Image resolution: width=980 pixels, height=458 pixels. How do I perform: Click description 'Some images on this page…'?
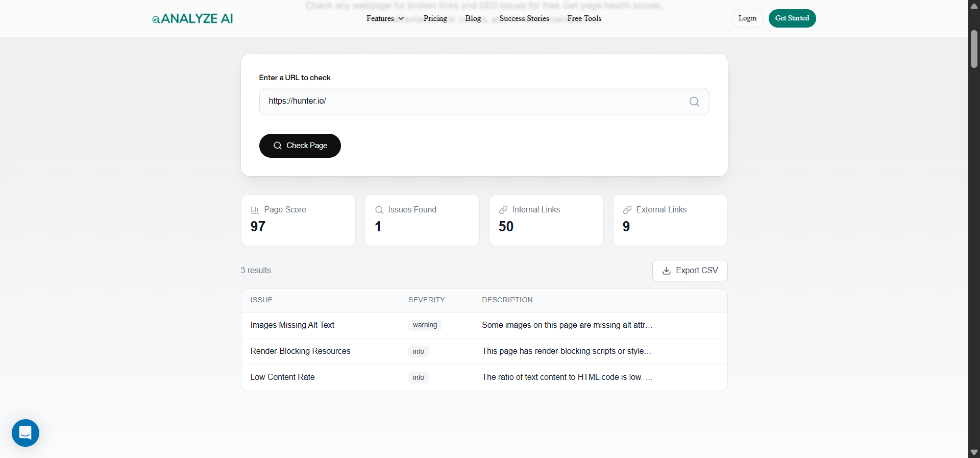click(567, 325)
